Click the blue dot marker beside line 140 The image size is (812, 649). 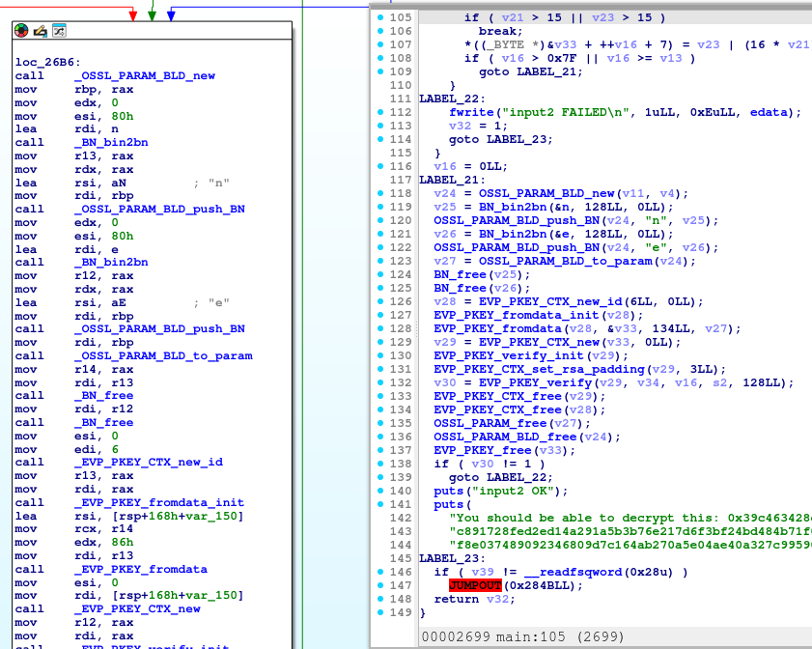(x=379, y=491)
